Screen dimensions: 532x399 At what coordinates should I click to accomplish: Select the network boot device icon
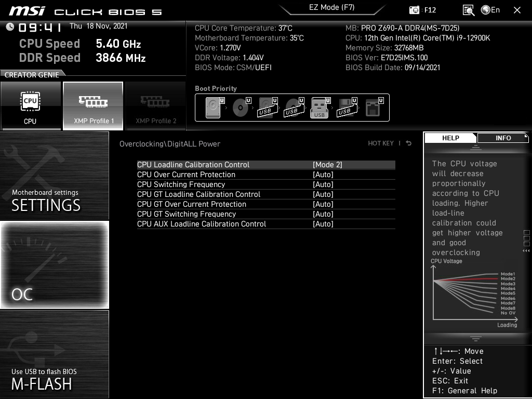(x=374, y=108)
